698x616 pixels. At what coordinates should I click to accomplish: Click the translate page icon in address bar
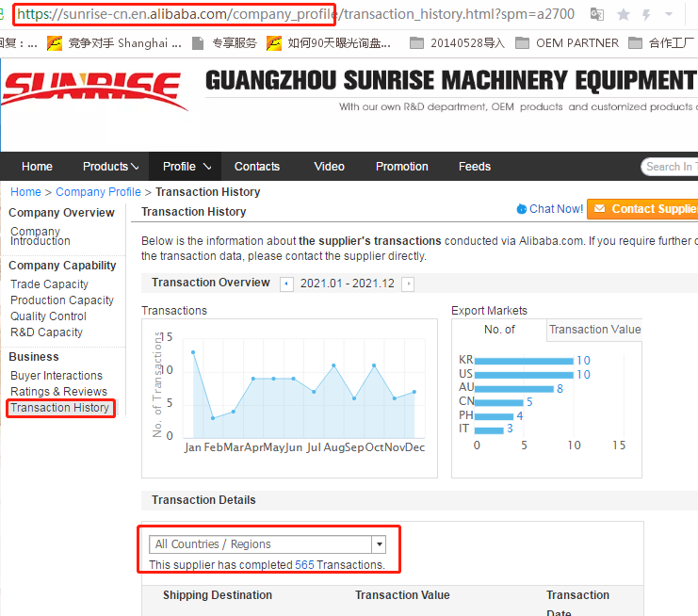coord(596,14)
